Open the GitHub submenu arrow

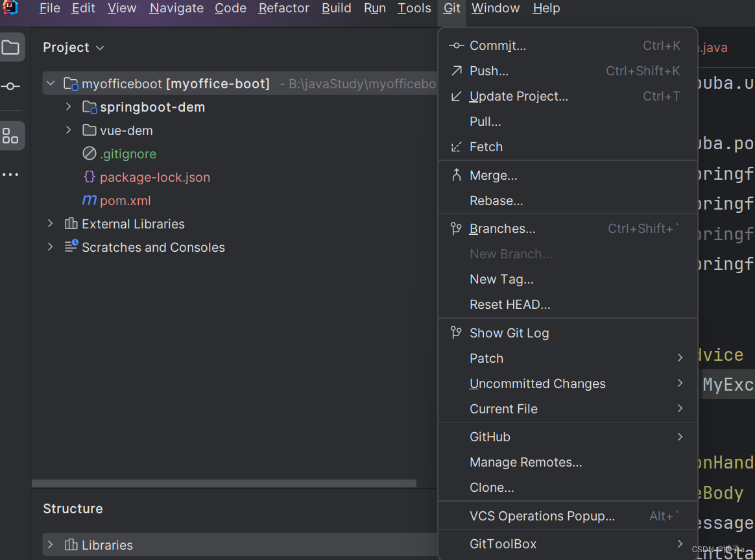tap(680, 437)
